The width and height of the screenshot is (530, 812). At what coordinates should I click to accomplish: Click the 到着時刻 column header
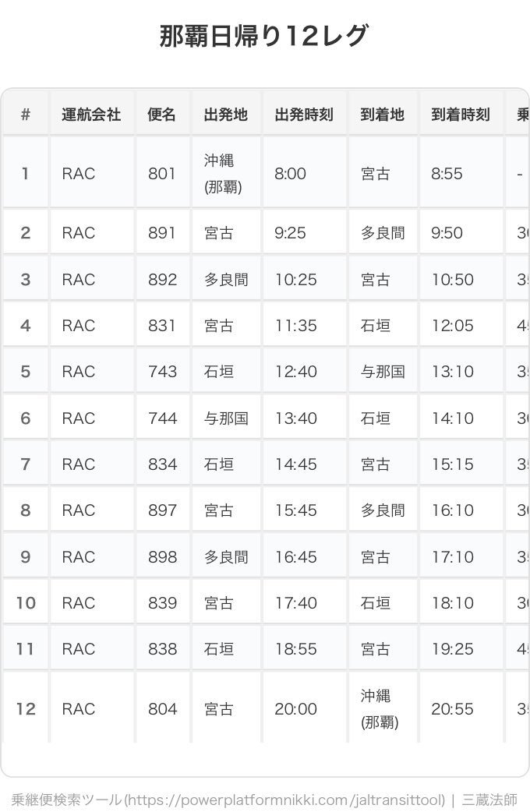click(461, 114)
